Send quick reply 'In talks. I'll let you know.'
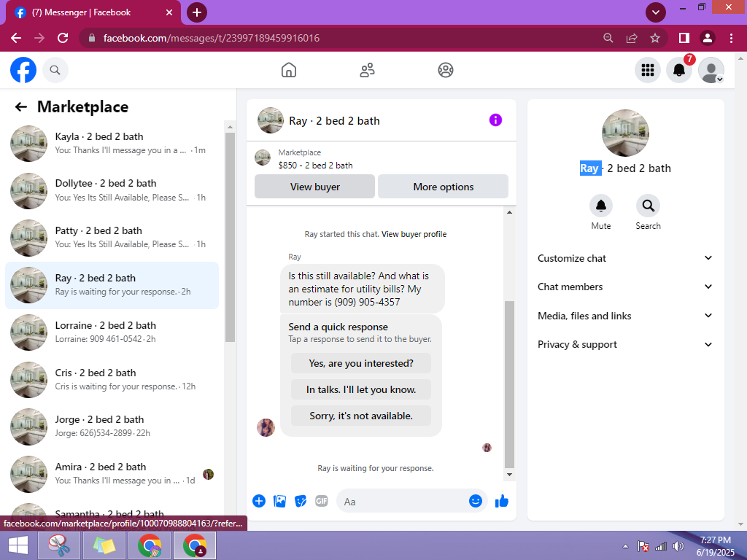Viewport: 747px width, 560px height. [361, 389]
